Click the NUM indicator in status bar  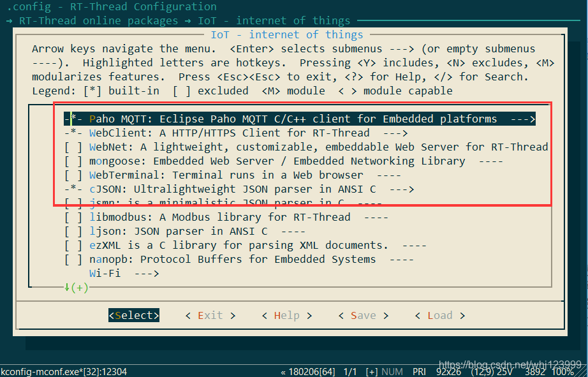coord(392,372)
